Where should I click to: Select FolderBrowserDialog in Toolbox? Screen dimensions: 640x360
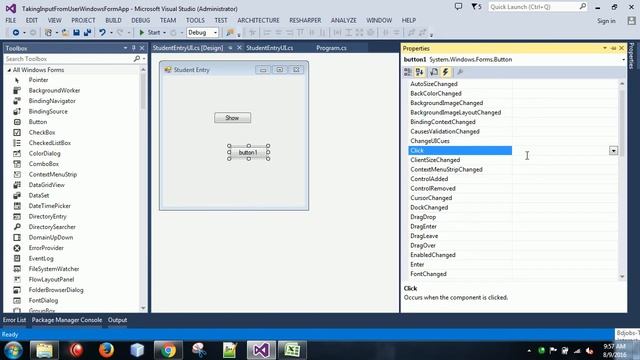(x=56, y=290)
